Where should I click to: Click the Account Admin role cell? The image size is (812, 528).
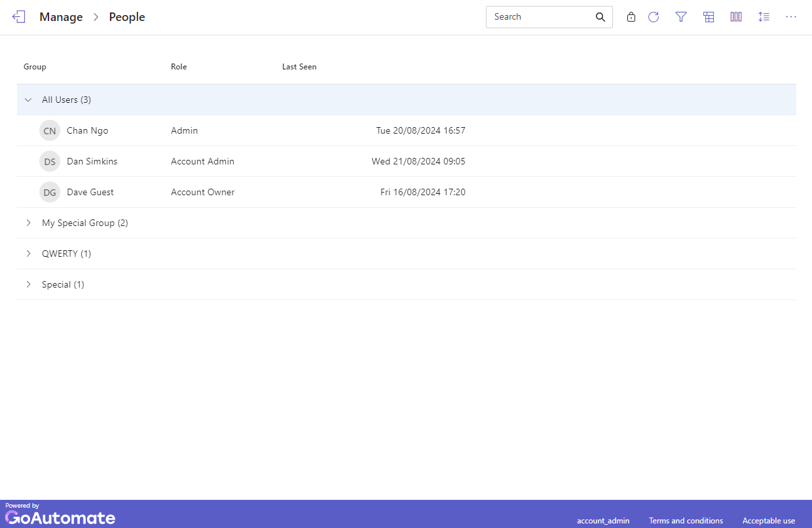[202, 161]
